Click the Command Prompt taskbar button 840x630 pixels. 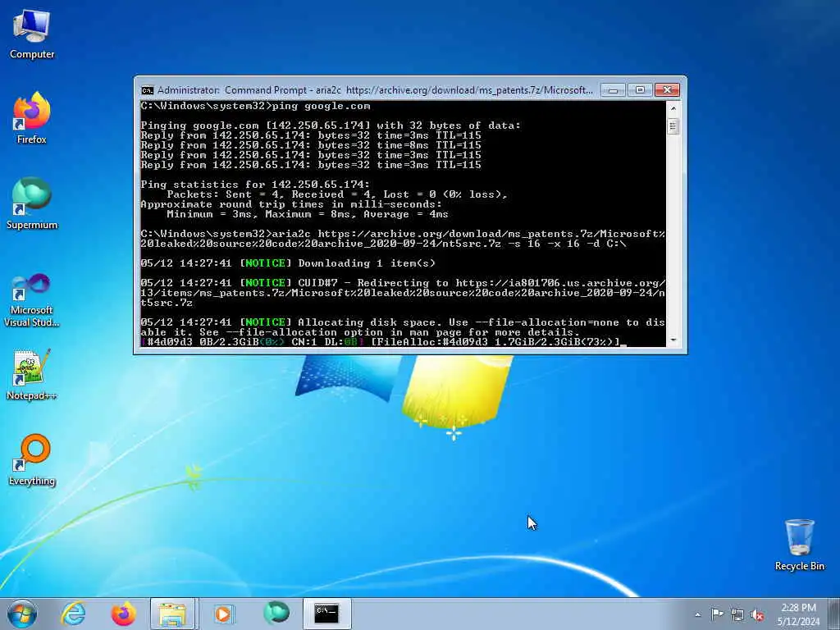(x=326, y=614)
